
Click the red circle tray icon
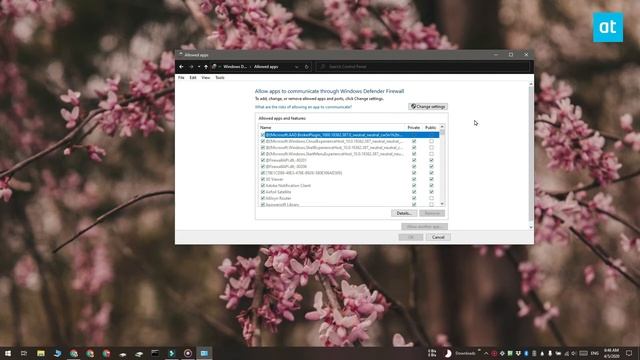point(494,353)
